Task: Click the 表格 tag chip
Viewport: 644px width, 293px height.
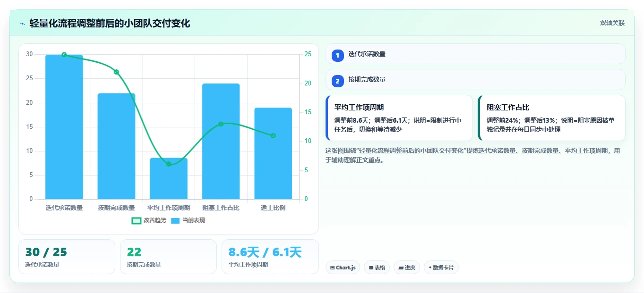Action: 377,268
